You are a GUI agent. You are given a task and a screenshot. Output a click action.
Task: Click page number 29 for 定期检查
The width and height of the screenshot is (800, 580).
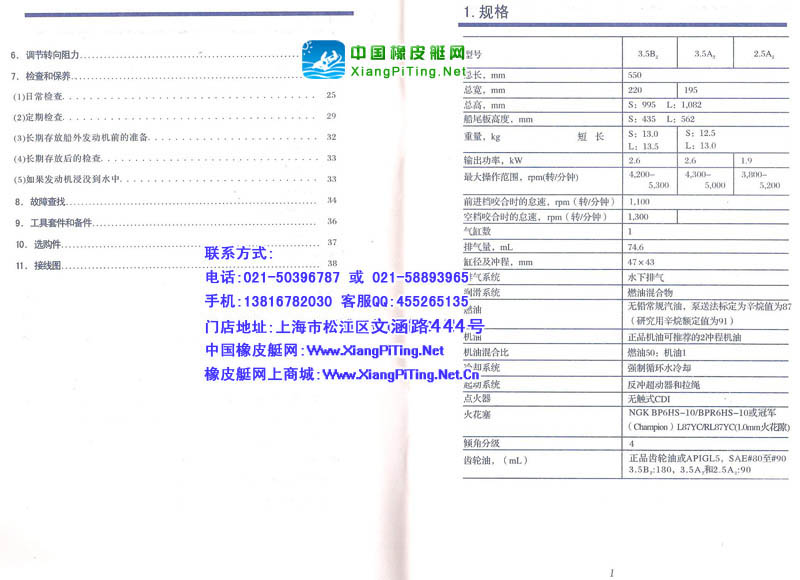[x=331, y=116]
